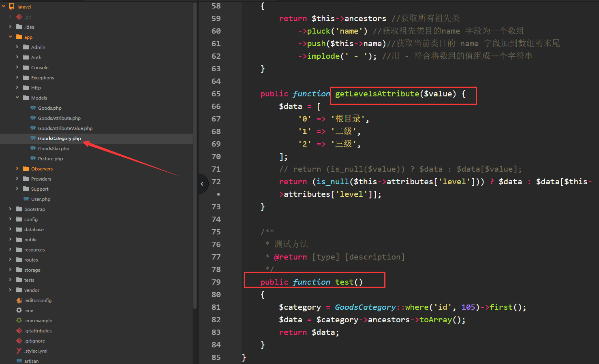Click the toArray() call on line 82

440,320
